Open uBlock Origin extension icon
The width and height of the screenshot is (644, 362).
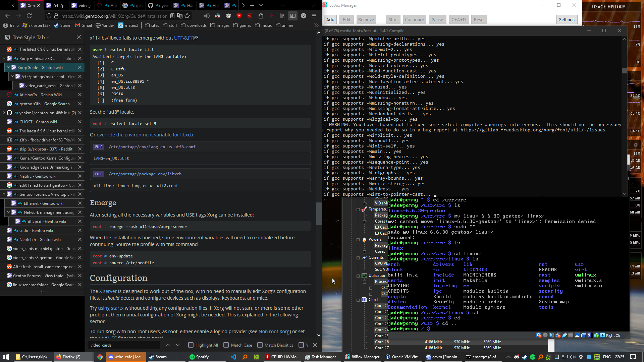tap(250, 16)
